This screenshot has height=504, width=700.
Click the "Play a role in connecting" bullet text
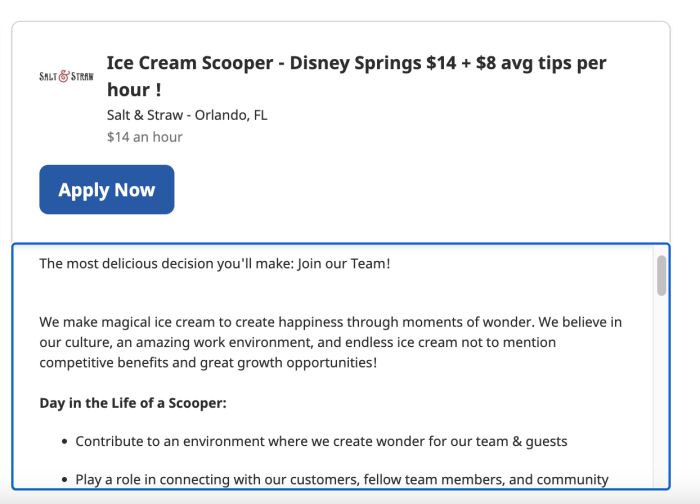coord(342,480)
